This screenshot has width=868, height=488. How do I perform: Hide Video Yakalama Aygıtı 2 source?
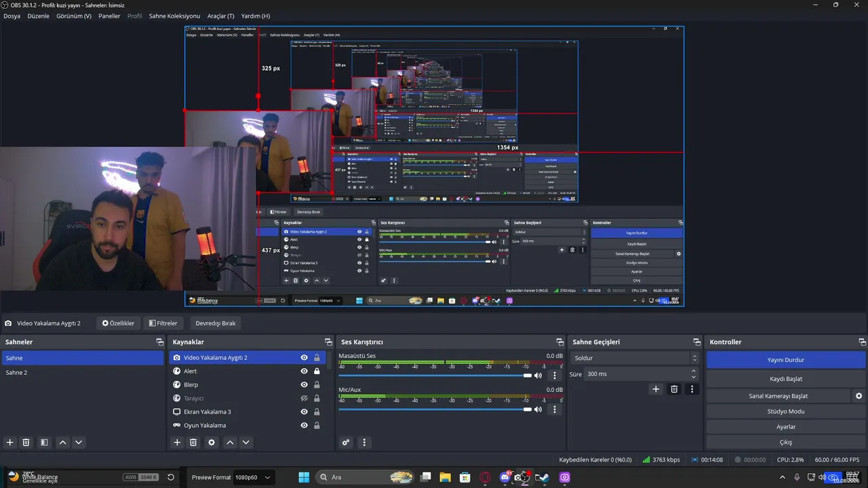304,358
